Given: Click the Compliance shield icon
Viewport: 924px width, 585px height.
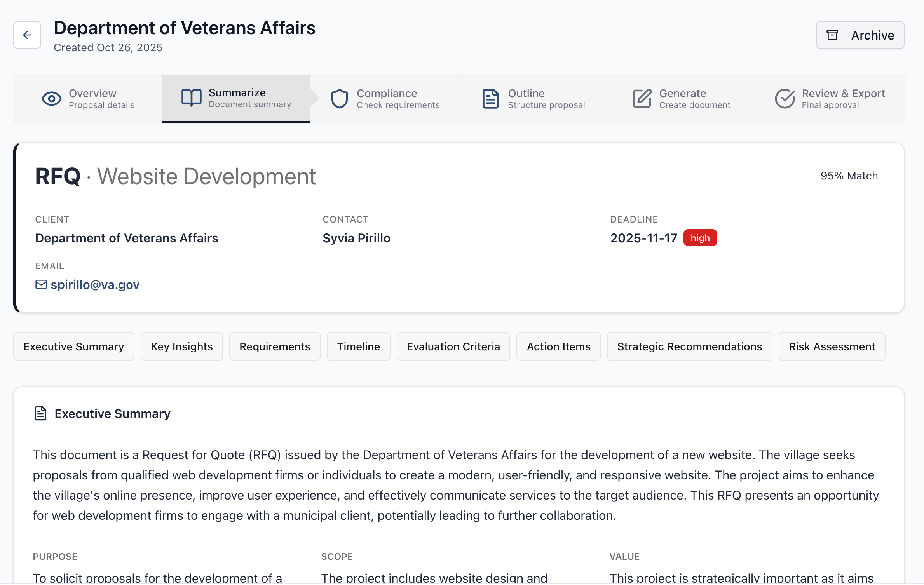Looking at the screenshot, I should point(339,99).
